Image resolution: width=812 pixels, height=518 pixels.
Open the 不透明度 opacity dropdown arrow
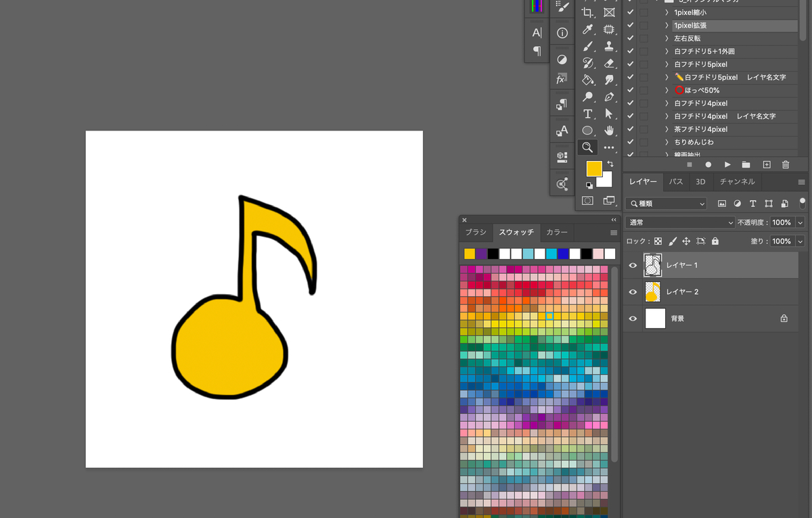click(x=800, y=222)
